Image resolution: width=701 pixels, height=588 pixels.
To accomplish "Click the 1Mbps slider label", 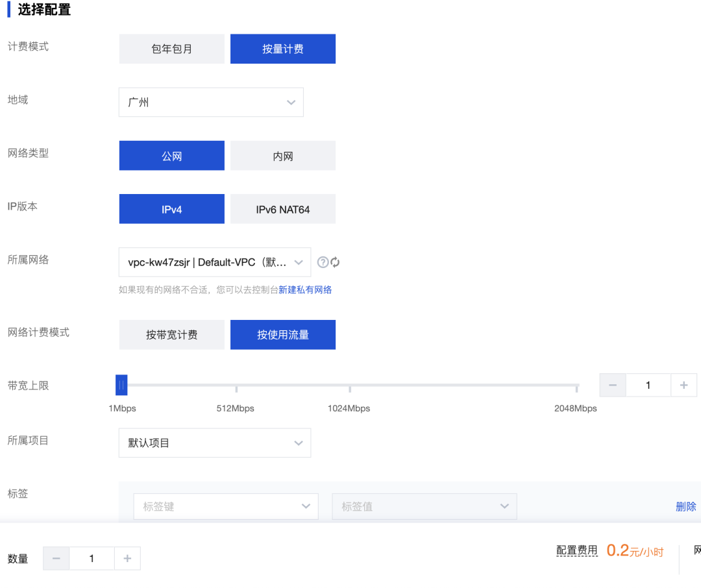I will tap(122, 408).
